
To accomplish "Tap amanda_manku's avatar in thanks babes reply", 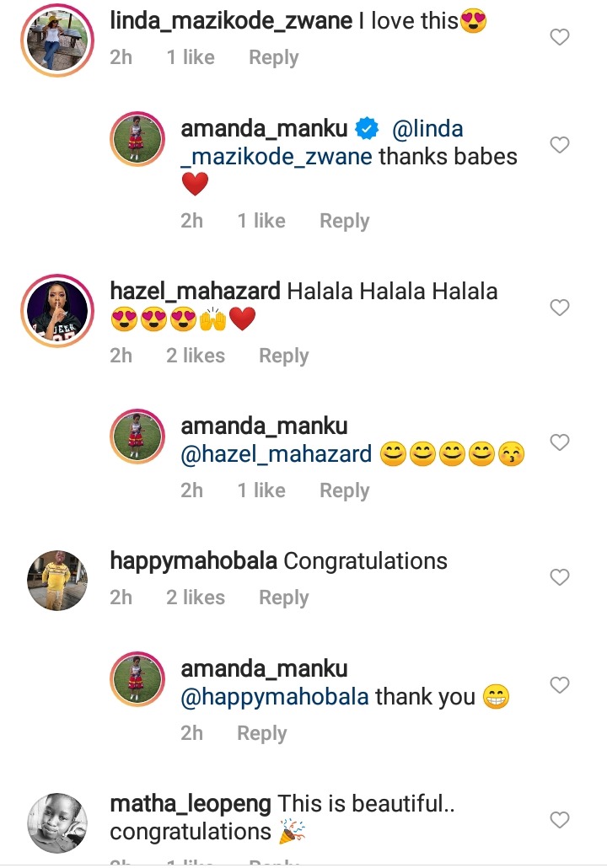I will point(137,139).
